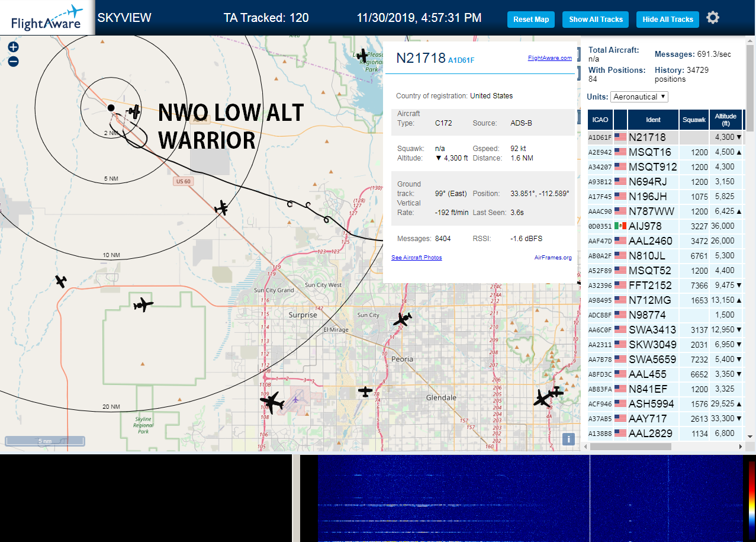Click horizontal scrollbar right arrow under table
This screenshot has width=756, height=542.
[x=739, y=446]
